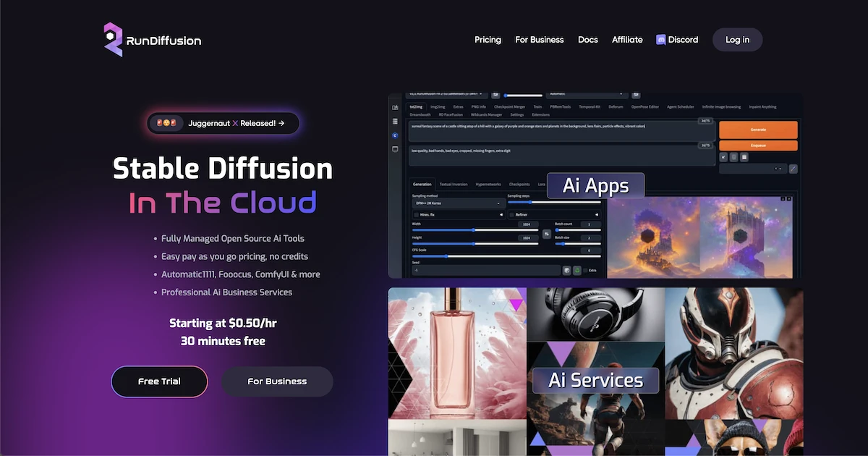Click the swap icon between Width and Height sliders

click(x=546, y=234)
